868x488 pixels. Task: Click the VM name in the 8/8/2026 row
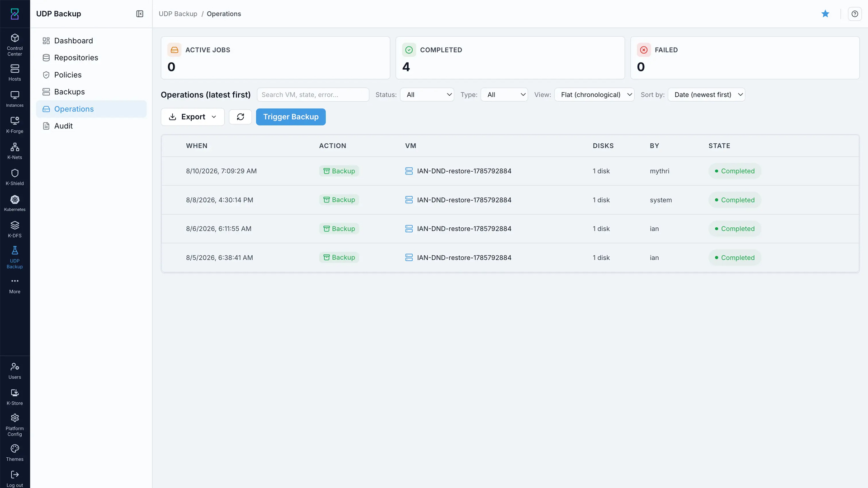pos(464,200)
